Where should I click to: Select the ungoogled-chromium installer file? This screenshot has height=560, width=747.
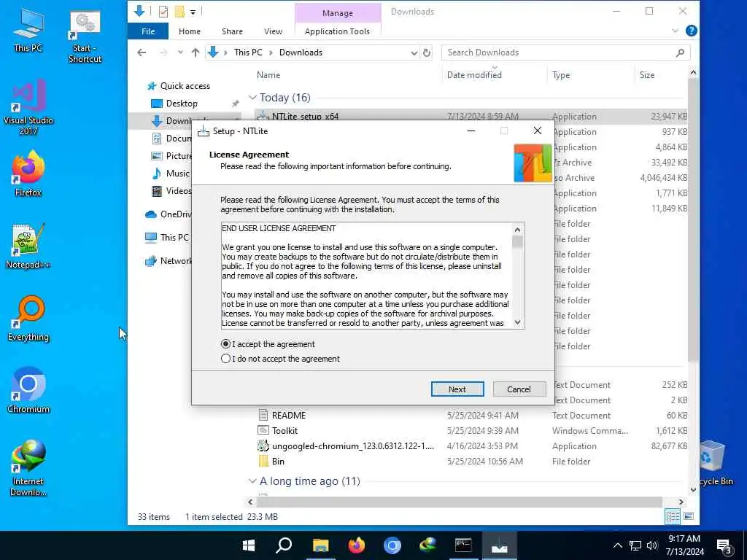tap(352, 446)
